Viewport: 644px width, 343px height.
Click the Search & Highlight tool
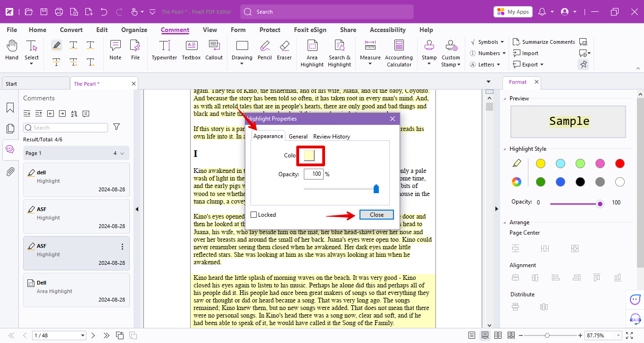point(339,52)
